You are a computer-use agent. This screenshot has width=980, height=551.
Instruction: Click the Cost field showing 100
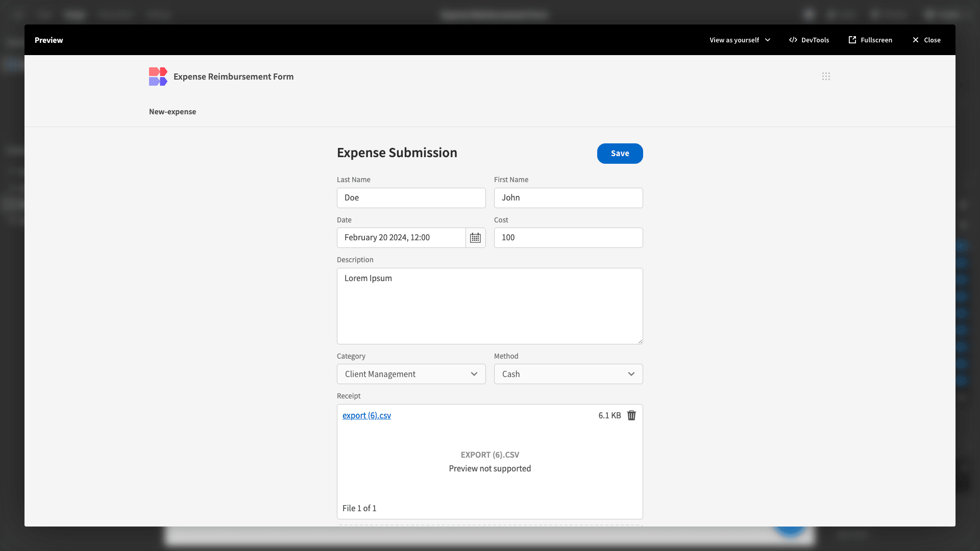click(569, 238)
